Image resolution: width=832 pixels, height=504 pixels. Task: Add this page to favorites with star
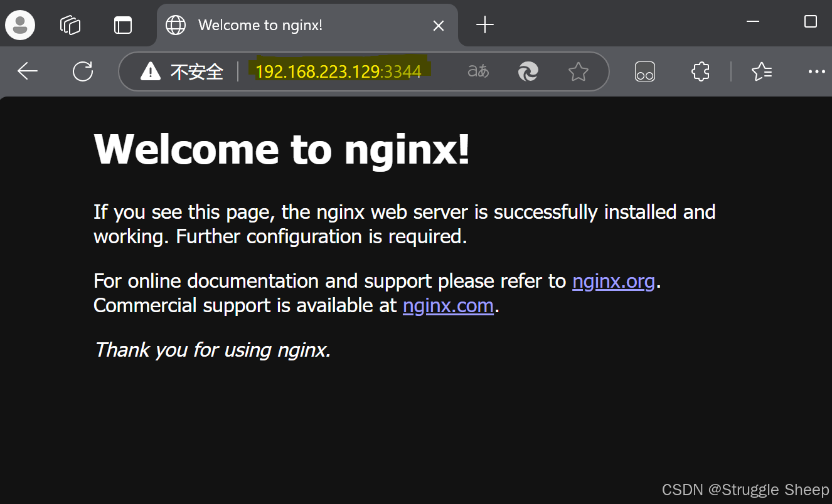[x=578, y=71]
